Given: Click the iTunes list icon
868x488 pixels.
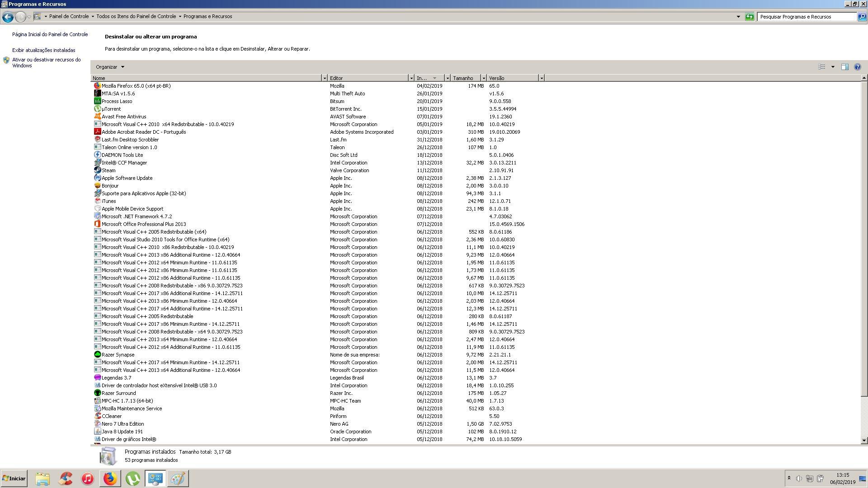Looking at the screenshot, I should (97, 201).
